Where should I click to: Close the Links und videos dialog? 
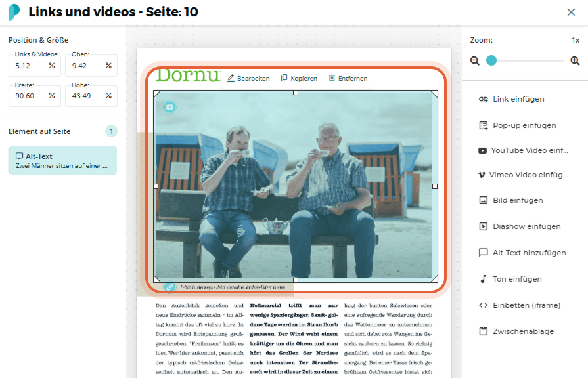click(x=571, y=12)
